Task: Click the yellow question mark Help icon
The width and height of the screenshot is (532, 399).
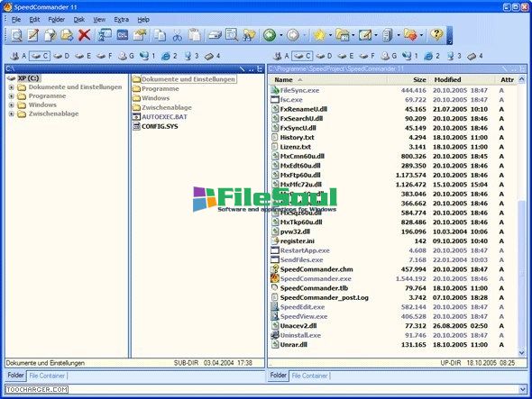Action: [x=436, y=35]
